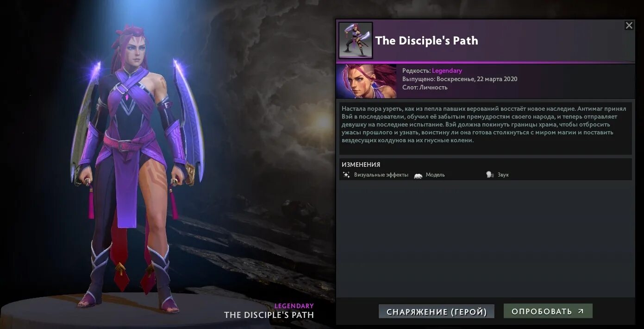
Task: Click the Модель creature icon
Action: [418, 175]
